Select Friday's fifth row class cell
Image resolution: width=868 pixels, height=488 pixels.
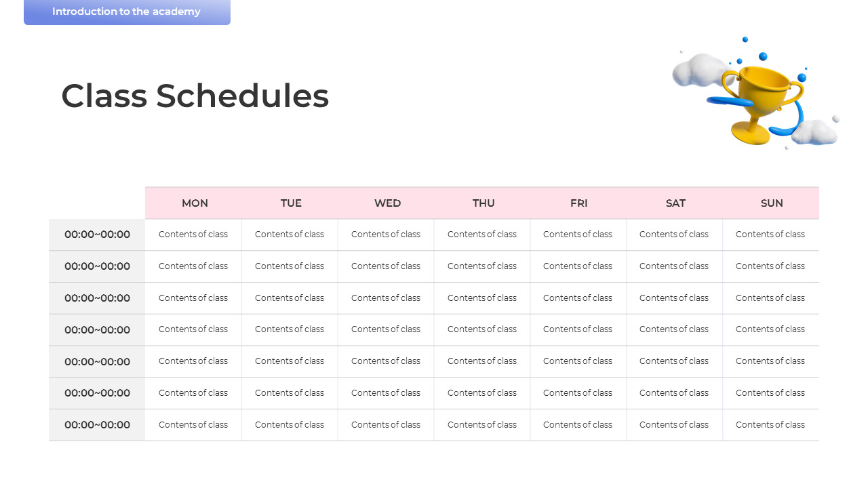click(x=578, y=361)
